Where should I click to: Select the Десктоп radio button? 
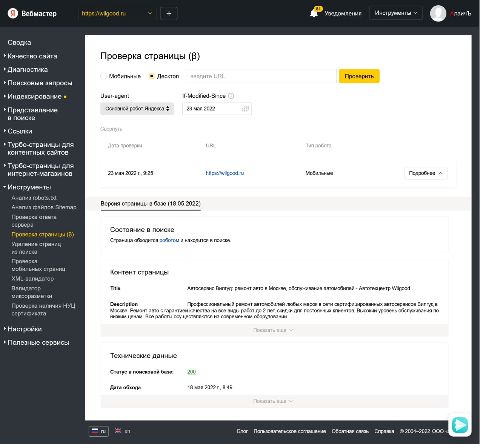point(152,76)
